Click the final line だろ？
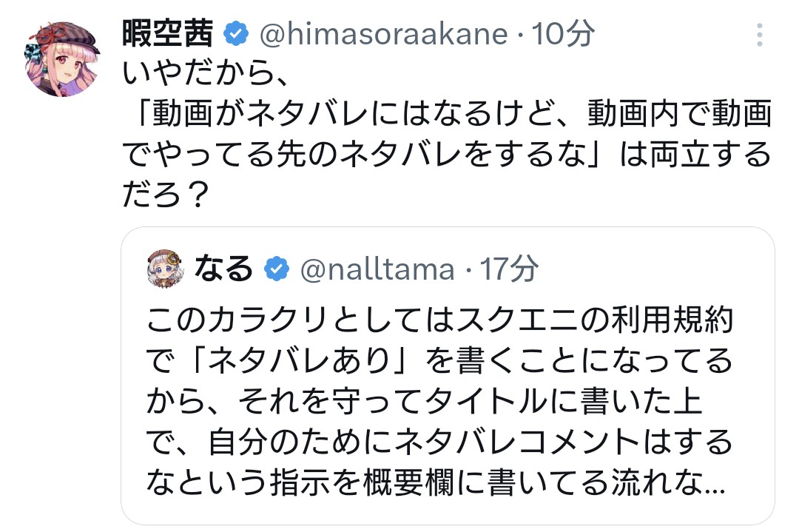 tap(165, 195)
